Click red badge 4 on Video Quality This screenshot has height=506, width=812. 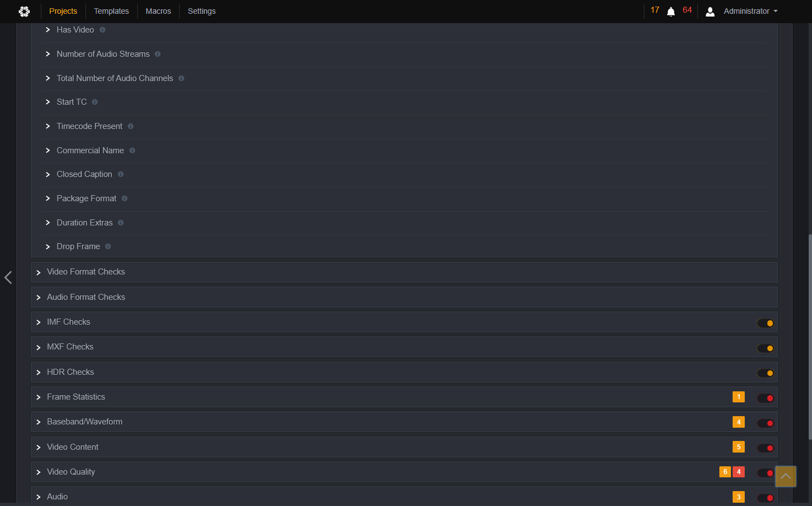pos(739,472)
